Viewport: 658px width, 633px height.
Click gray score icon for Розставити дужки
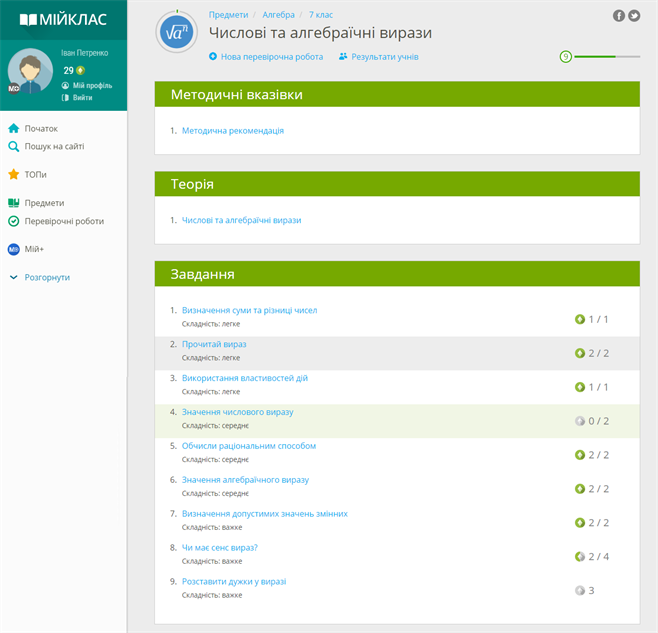[x=580, y=591]
